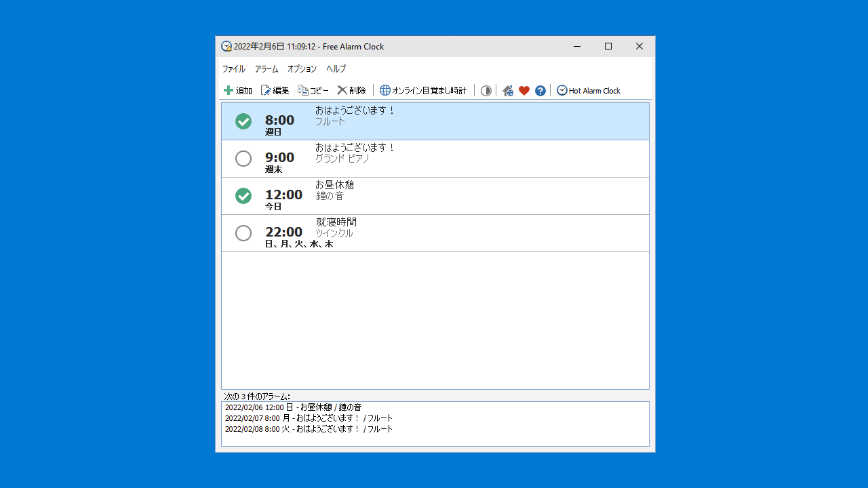The height and width of the screenshot is (488, 868).
Task: Click the 削除 delete alarm toolbar button
Action: [x=351, y=90]
